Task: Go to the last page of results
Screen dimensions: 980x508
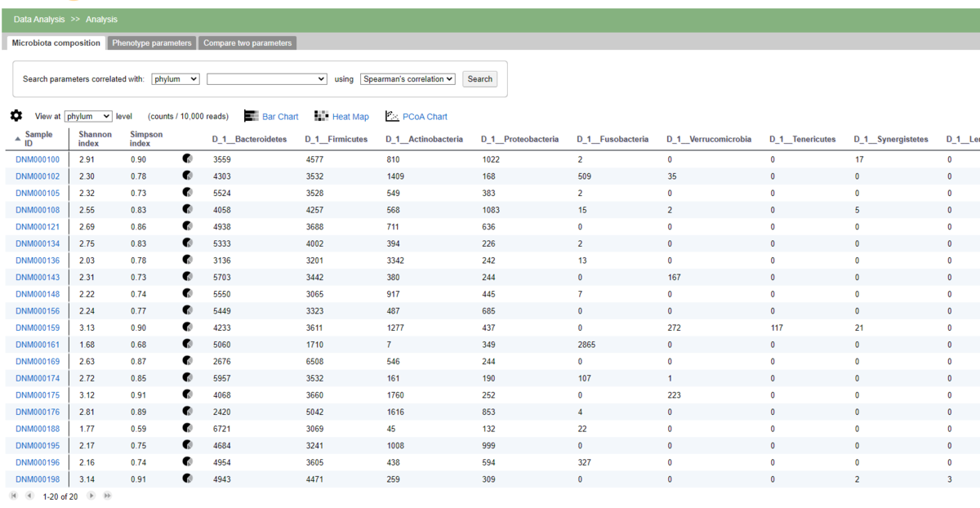Action: pyautogui.click(x=107, y=496)
